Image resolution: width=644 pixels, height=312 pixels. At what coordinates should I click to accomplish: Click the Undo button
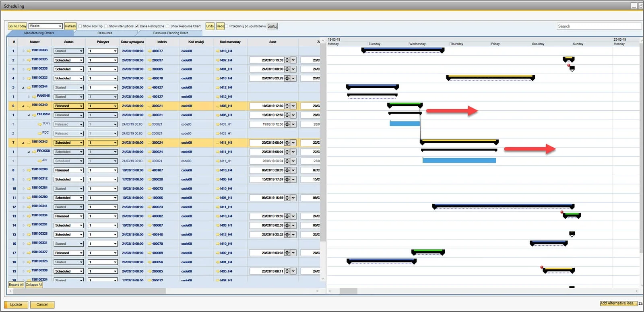point(210,26)
